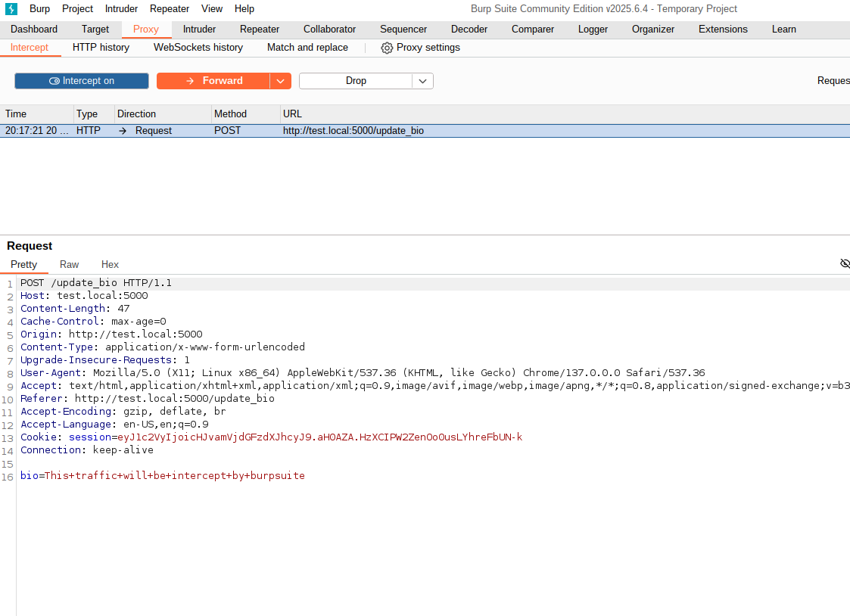This screenshot has width=850, height=616.
Task: Open the Repeater menu in menu bar
Action: 170,8
